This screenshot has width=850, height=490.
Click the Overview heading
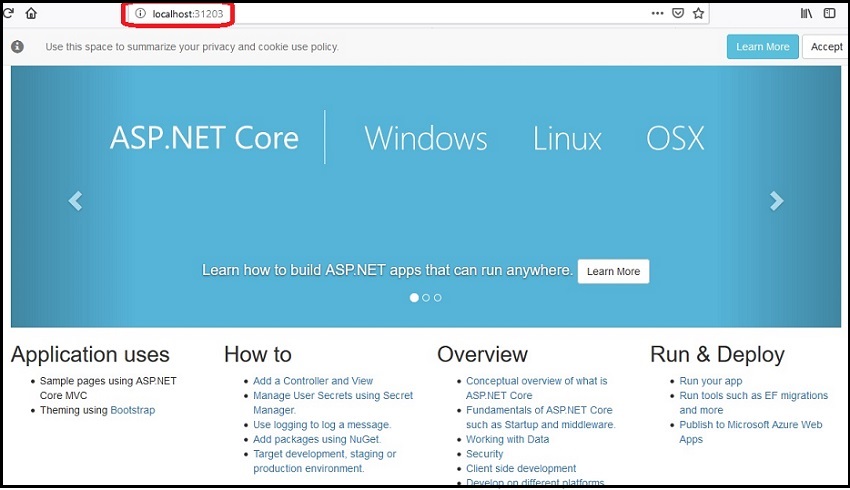click(482, 354)
